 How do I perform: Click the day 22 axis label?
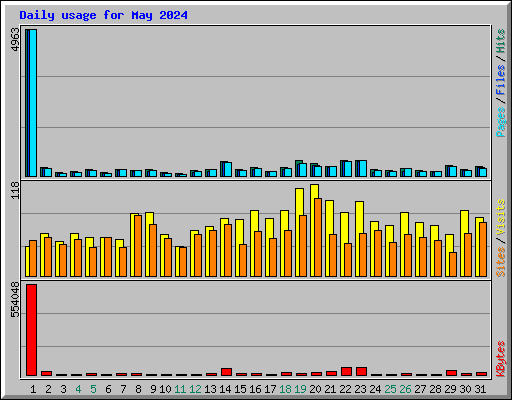click(345, 389)
